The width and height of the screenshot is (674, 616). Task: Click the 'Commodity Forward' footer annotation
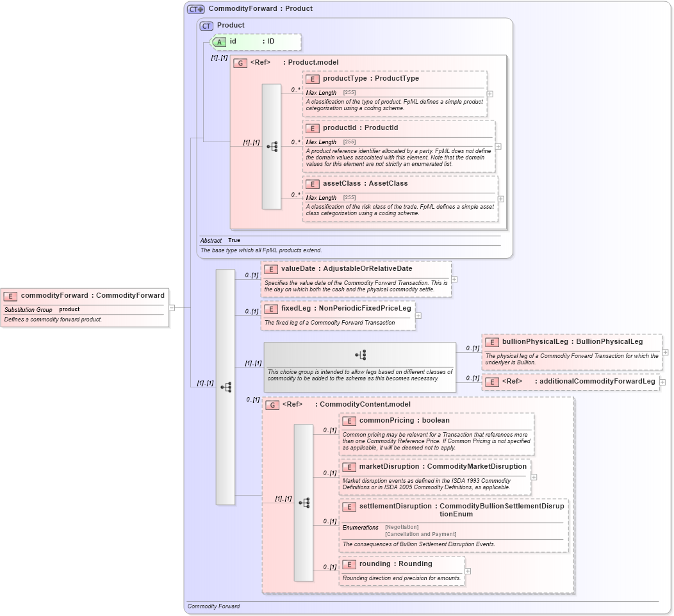pyautogui.click(x=213, y=606)
